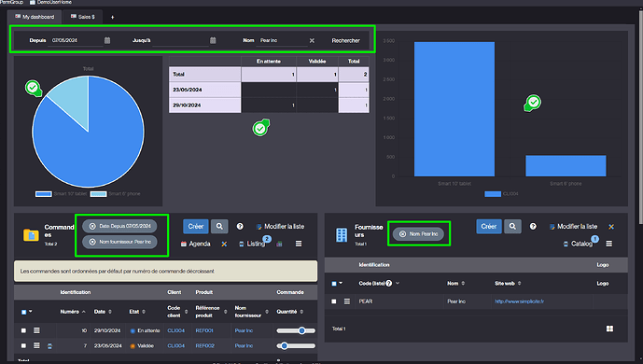Click print icon on order 7 row
643x364 pixels.
pyautogui.click(x=49, y=346)
